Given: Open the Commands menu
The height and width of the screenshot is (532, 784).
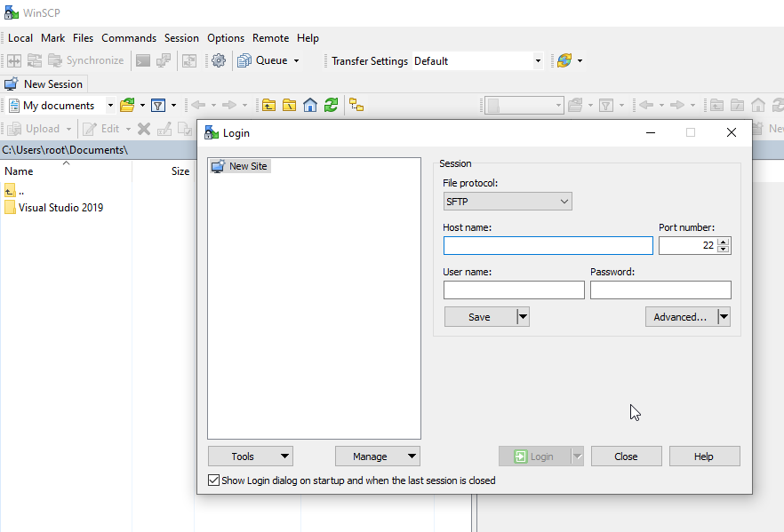Looking at the screenshot, I should click(129, 38).
